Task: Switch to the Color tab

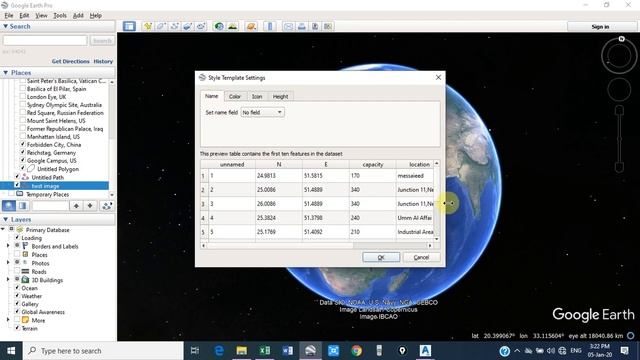Action: point(235,96)
